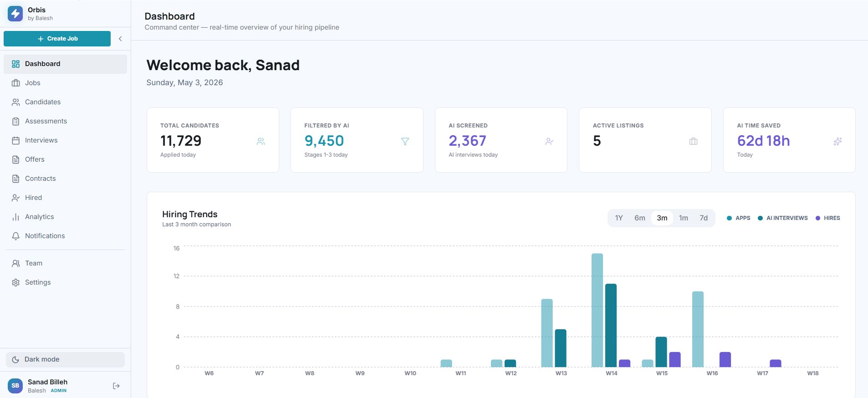
Task: Click the funnel icon in Filtered by AI card
Action: pyautogui.click(x=405, y=142)
